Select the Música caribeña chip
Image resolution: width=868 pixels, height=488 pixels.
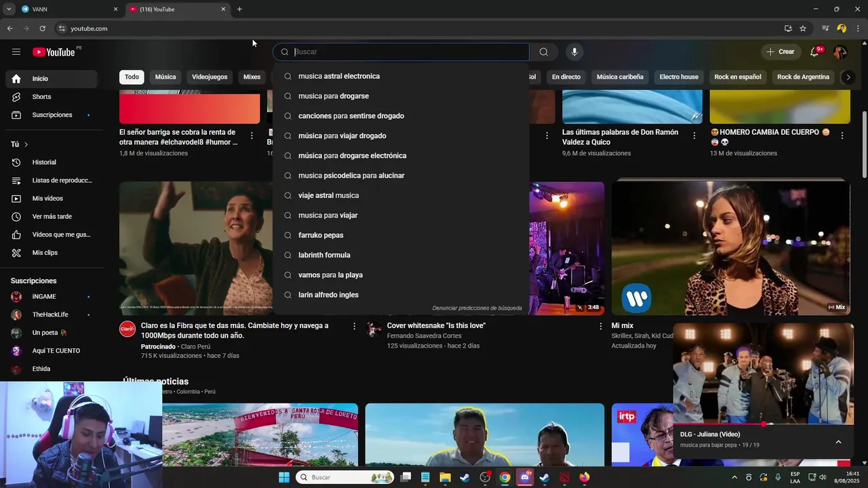pyautogui.click(x=620, y=77)
